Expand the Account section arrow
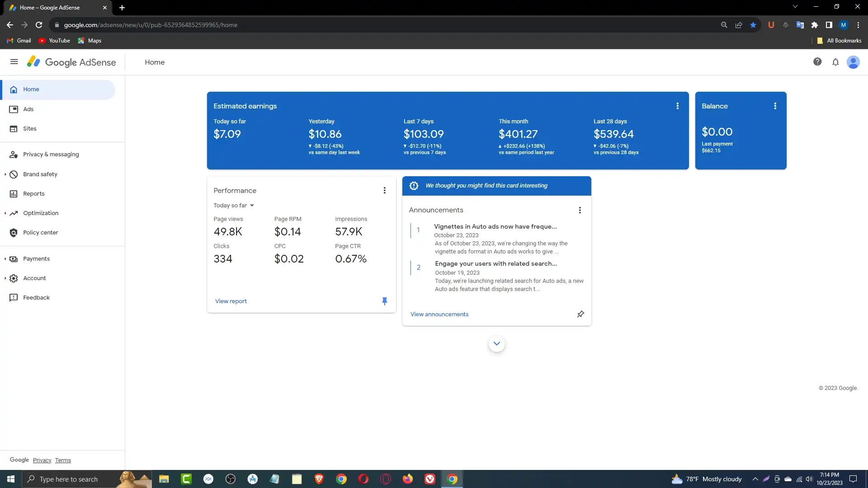The width and height of the screenshot is (868, 488). [5, 278]
